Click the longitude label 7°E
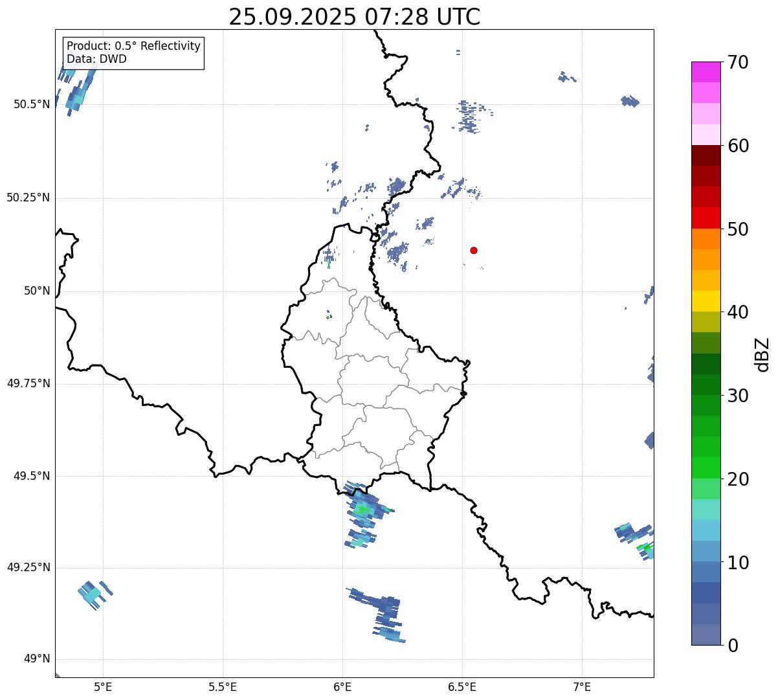Screen dimensions: 778x700 point(582,687)
